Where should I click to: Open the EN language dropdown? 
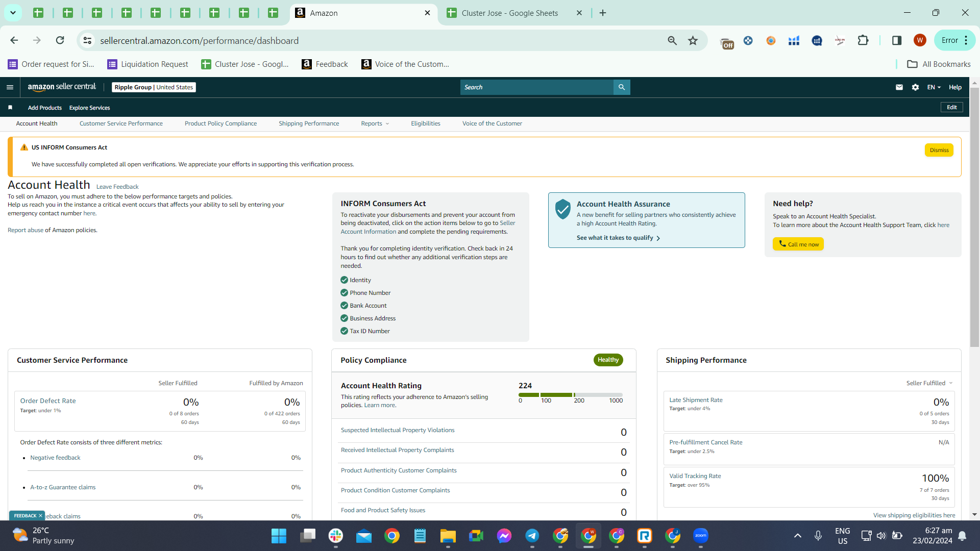pos(934,87)
